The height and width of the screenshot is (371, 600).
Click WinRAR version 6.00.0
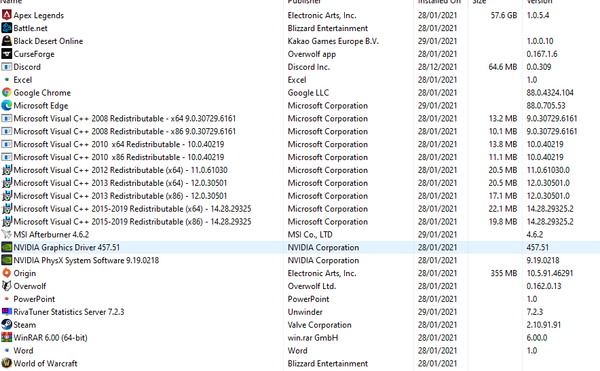pyautogui.click(x=537, y=338)
